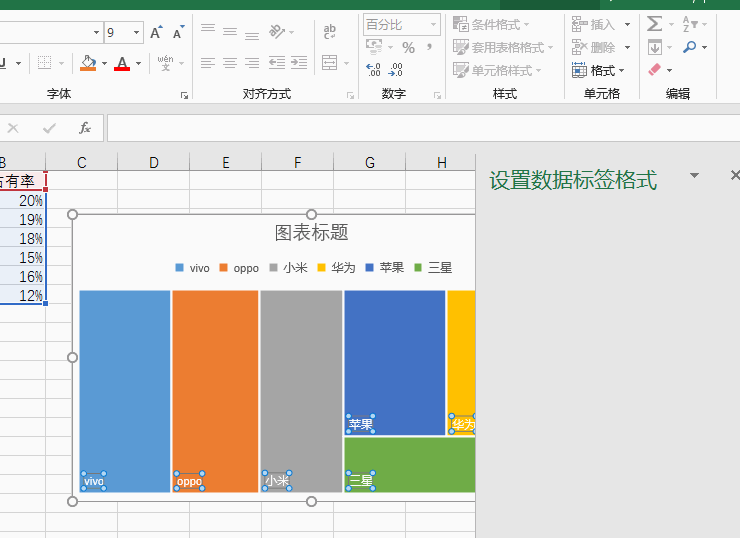Image resolution: width=740 pixels, height=538 pixels.
Task: Toggle wrap text (ab icon)
Action: click(330, 32)
